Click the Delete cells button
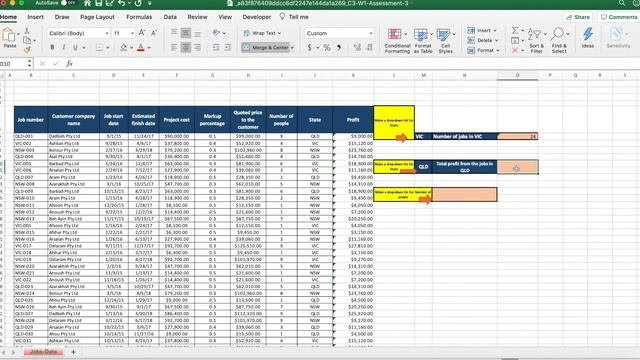The image size is (640, 360). tap(482, 40)
